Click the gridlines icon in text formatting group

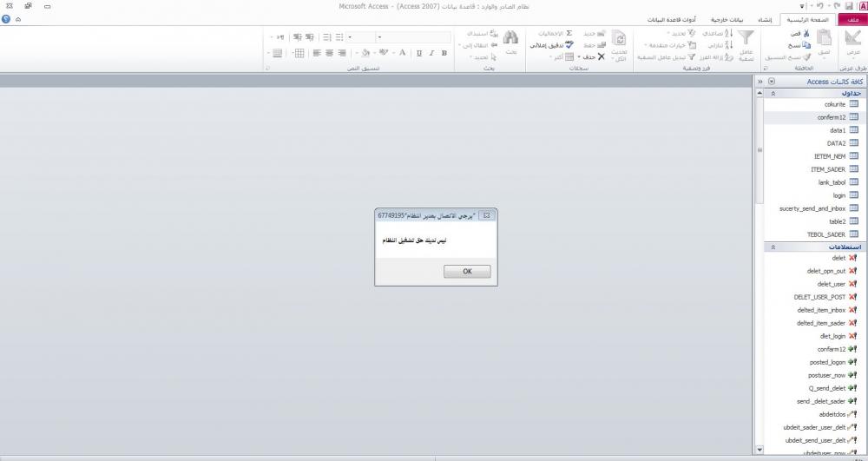299,53
